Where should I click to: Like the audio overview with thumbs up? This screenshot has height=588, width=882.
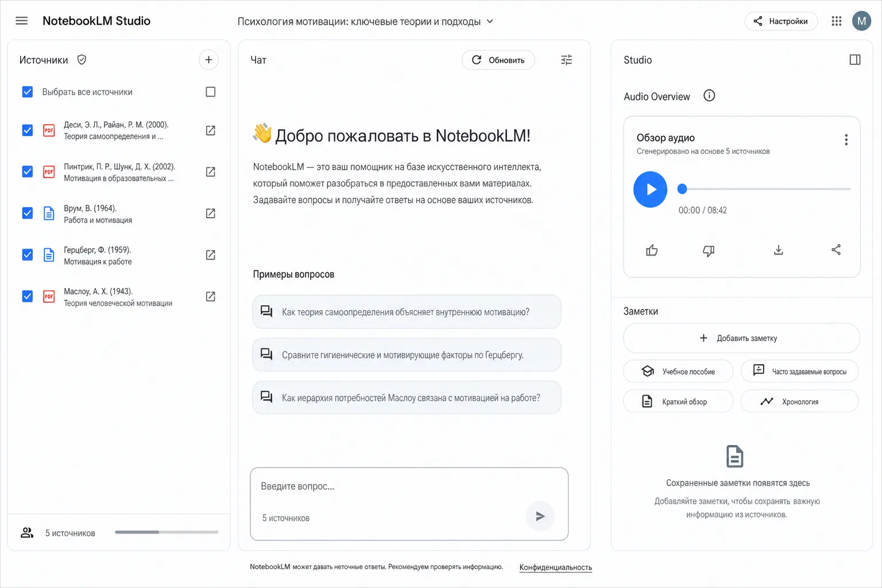pyautogui.click(x=652, y=250)
